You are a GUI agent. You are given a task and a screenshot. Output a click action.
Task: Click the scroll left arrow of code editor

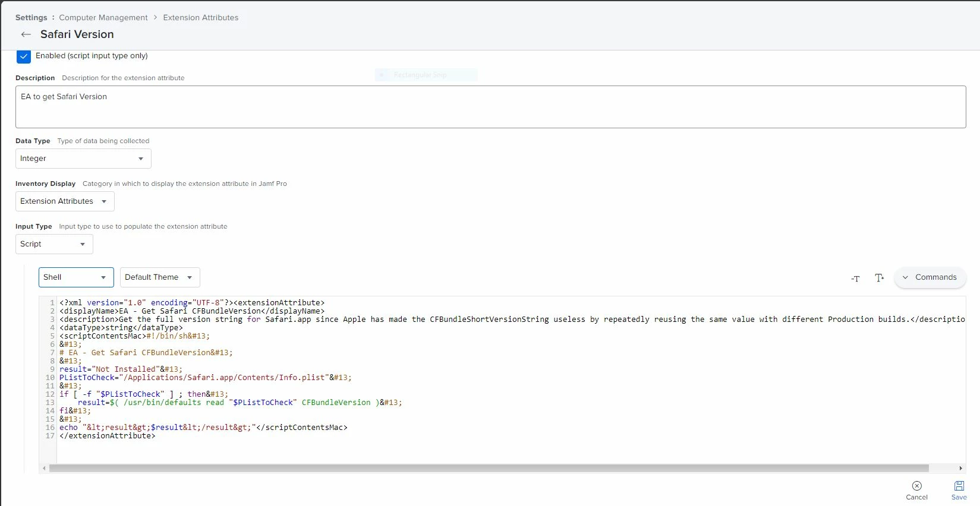[x=44, y=468]
